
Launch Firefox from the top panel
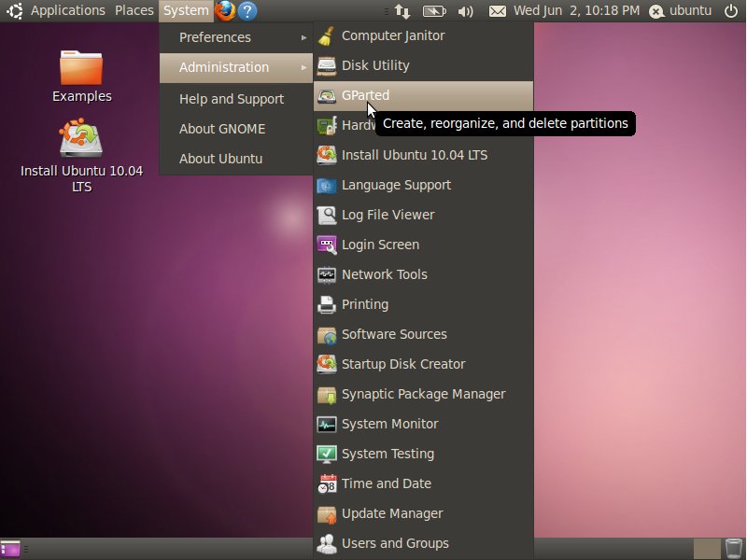click(225, 10)
